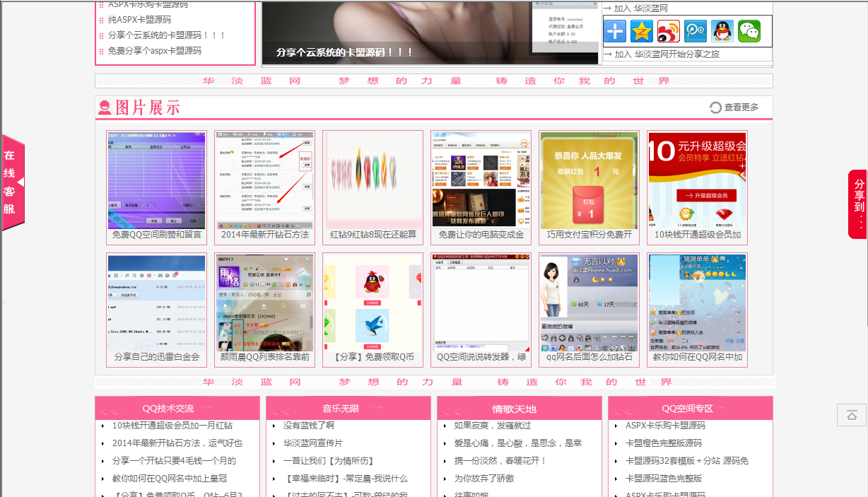Viewport: 868px width, 497px height.
Task: Open song 没有蓝钱了啊
Action: [309, 426]
